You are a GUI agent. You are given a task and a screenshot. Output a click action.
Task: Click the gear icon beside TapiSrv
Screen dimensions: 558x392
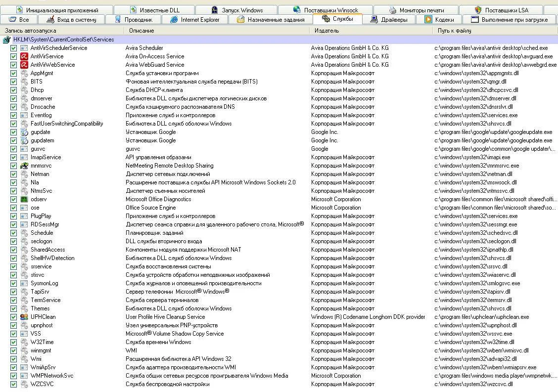(24, 292)
